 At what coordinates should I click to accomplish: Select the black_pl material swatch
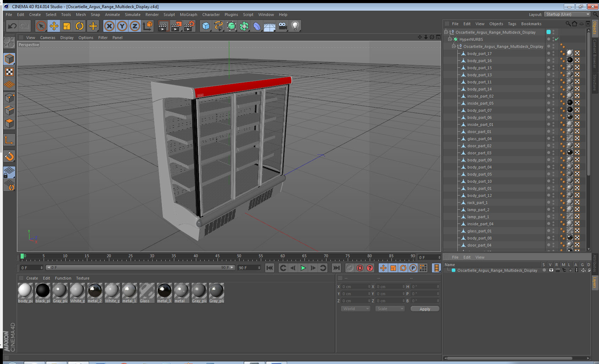click(43, 293)
